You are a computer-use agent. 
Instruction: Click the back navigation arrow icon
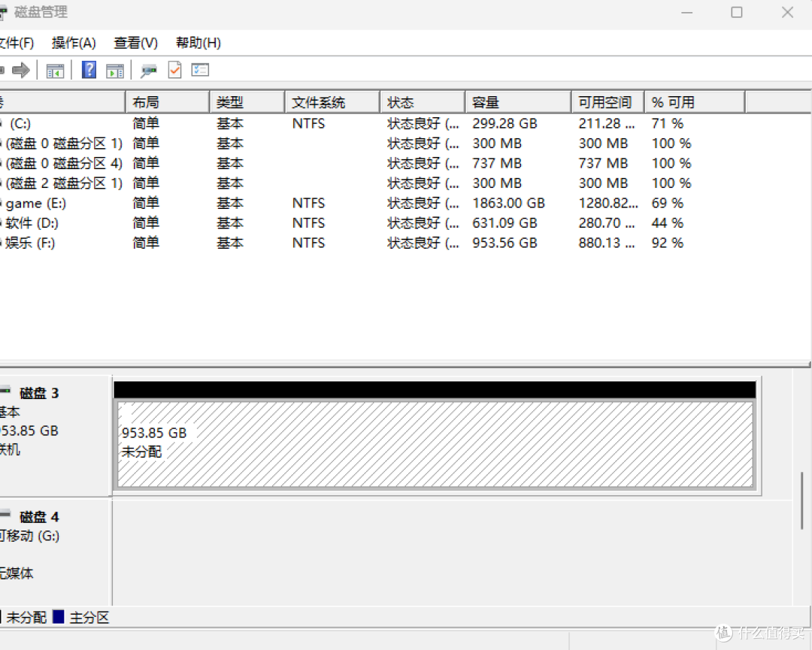pos(4,69)
